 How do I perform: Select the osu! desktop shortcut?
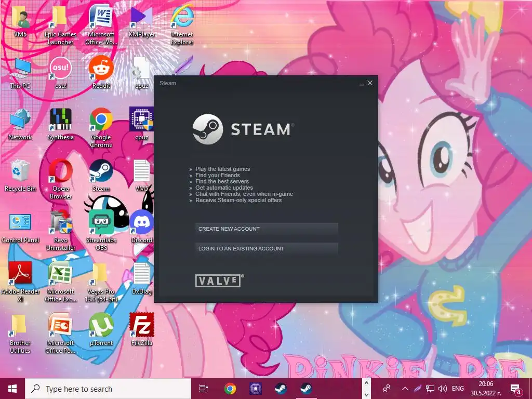[x=60, y=73]
